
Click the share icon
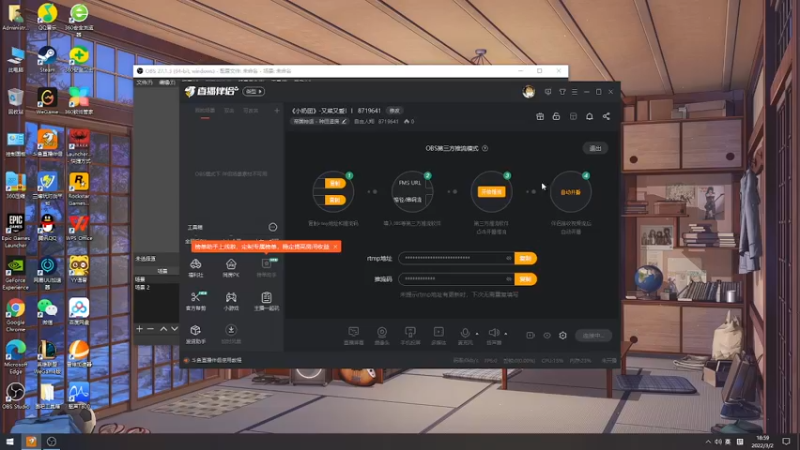coord(606,116)
